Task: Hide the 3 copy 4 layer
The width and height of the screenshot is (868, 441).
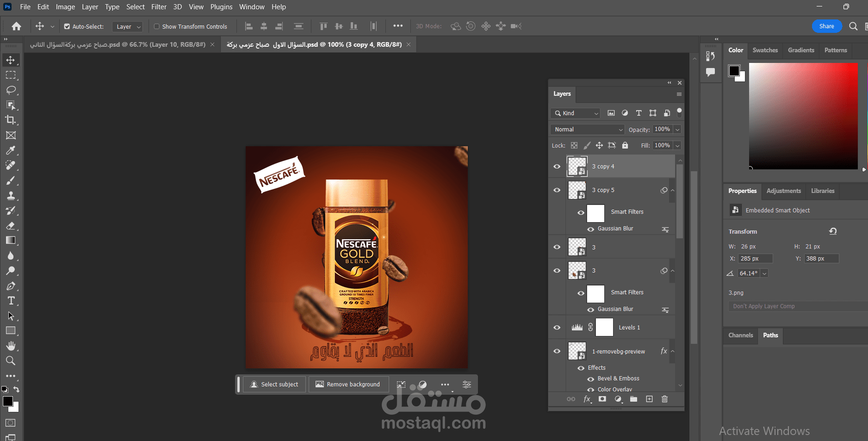Action: click(557, 167)
